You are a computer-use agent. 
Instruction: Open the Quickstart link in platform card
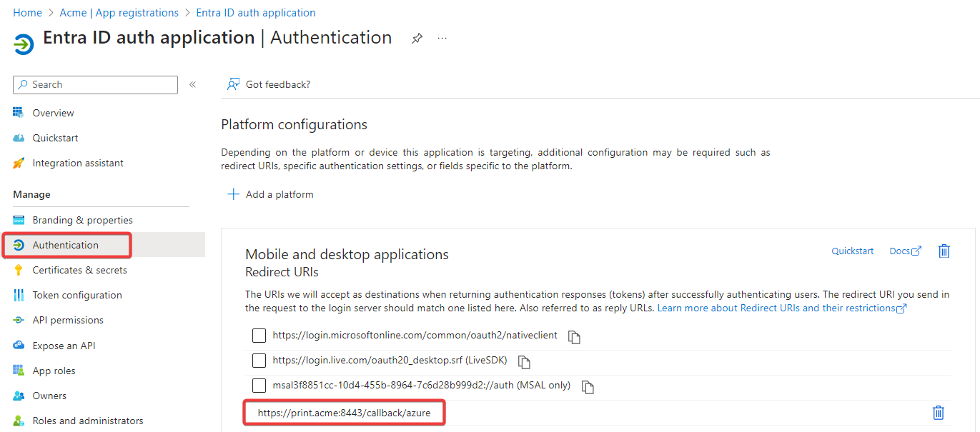pos(852,251)
